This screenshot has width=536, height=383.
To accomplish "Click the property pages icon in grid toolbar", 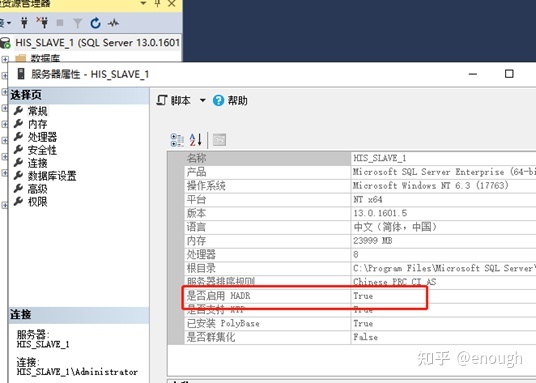I will (219, 140).
